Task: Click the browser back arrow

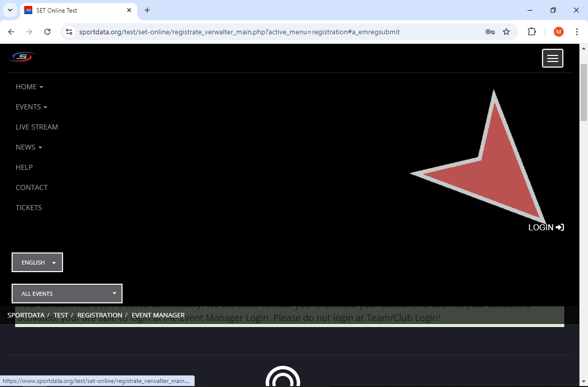Action: tap(11, 32)
